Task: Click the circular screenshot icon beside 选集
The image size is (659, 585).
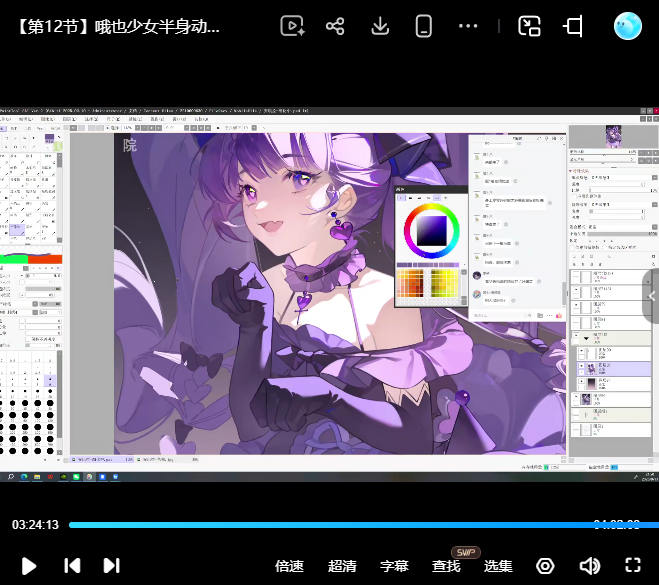Action: (545, 566)
